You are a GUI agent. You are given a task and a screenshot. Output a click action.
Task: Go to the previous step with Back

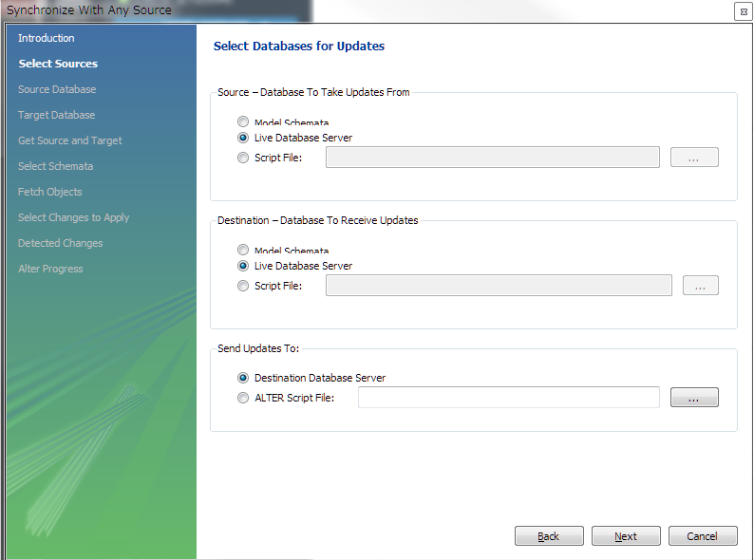(549, 536)
